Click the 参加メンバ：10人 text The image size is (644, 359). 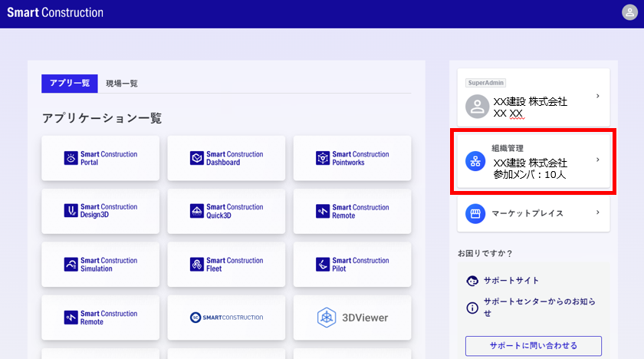click(530, 175)
